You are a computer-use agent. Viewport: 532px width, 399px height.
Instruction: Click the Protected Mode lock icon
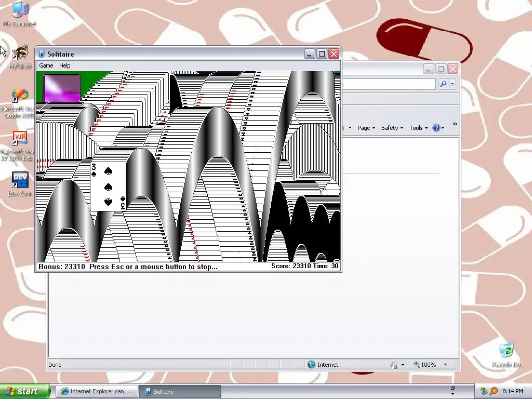point(394,365)
